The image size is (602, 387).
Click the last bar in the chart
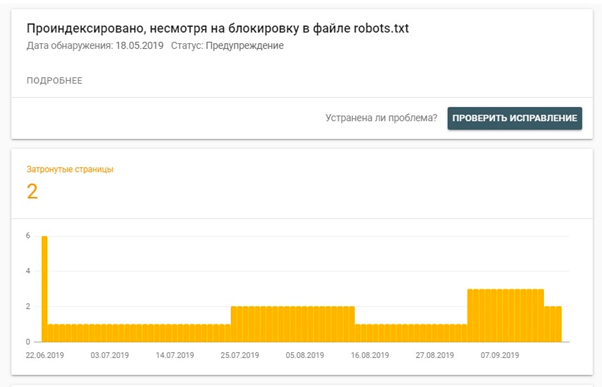(x=559, y=324)
